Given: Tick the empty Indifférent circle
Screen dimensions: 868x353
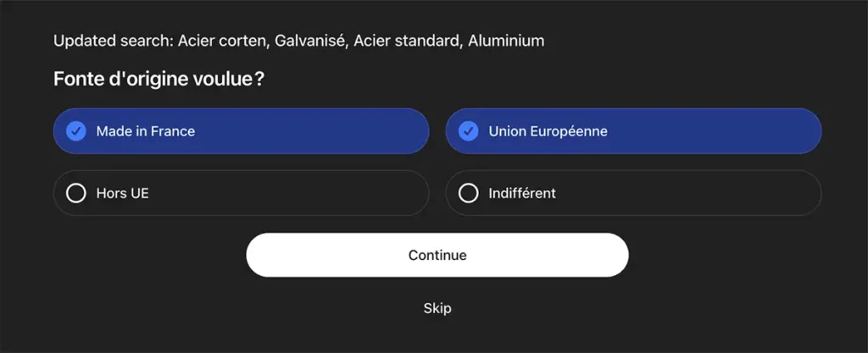Looking at the screenshot, I should [x=468, y=194].
